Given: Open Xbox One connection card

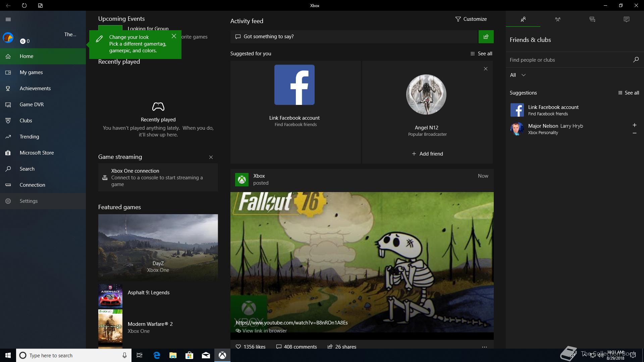Looking at the screenshot, I should [158, 178].
